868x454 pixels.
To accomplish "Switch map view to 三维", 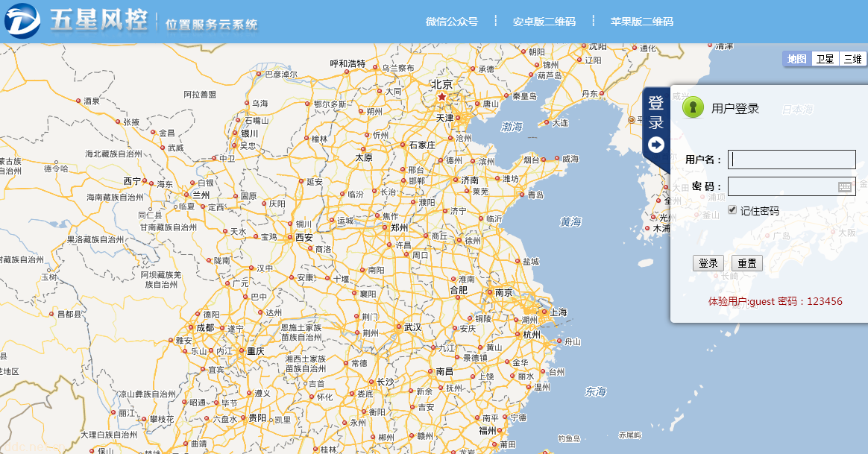I will pos(852,59).
